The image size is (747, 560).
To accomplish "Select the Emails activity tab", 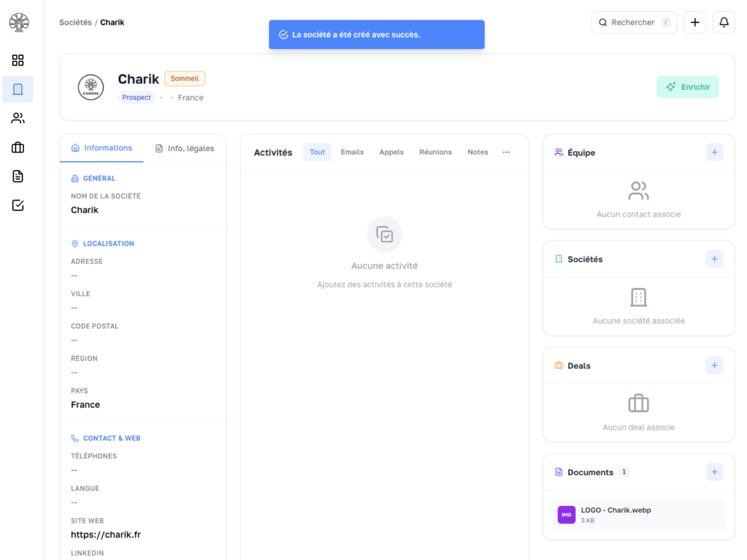I will [x=352, y=152].
